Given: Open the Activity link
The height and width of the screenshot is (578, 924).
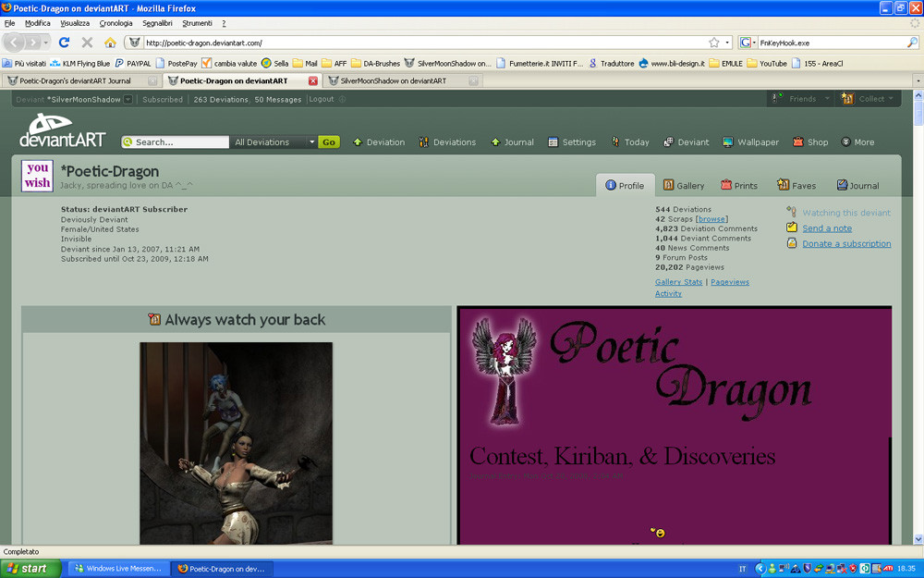Looking at the screenshot, I should tap(668, 293).
